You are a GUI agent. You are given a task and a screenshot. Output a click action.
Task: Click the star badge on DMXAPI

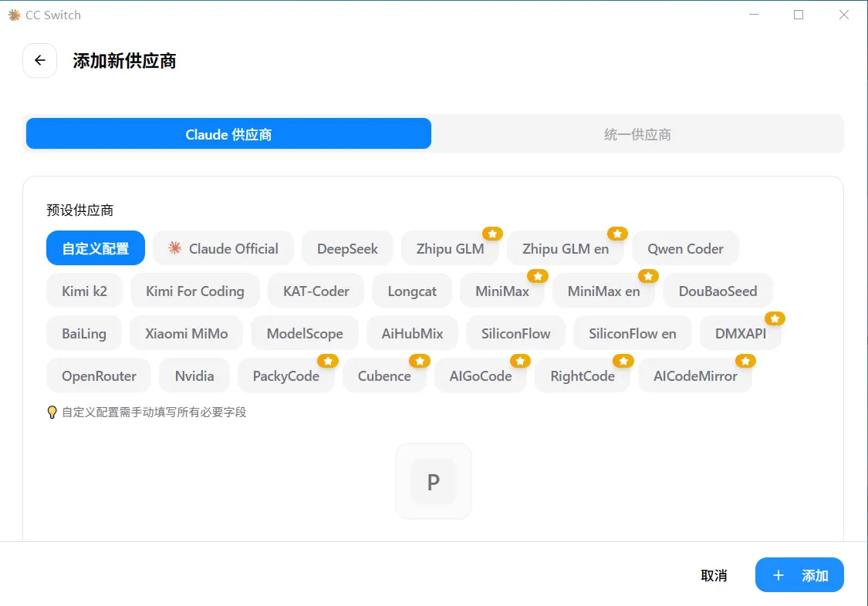click(775, 318)
